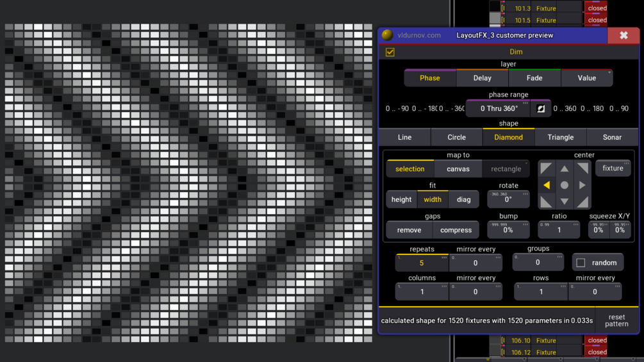Edit the ratio value field

[559, 230]
